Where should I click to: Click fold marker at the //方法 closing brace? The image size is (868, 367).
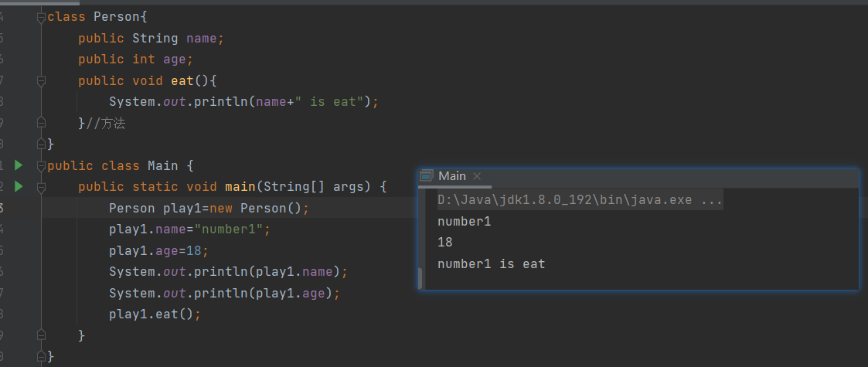point(41,123)
